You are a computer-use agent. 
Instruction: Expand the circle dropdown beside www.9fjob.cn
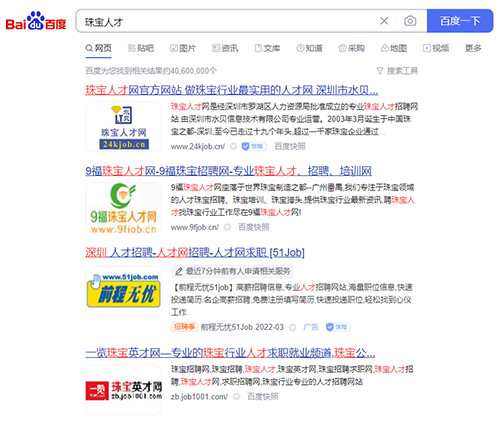coord(227,227)
